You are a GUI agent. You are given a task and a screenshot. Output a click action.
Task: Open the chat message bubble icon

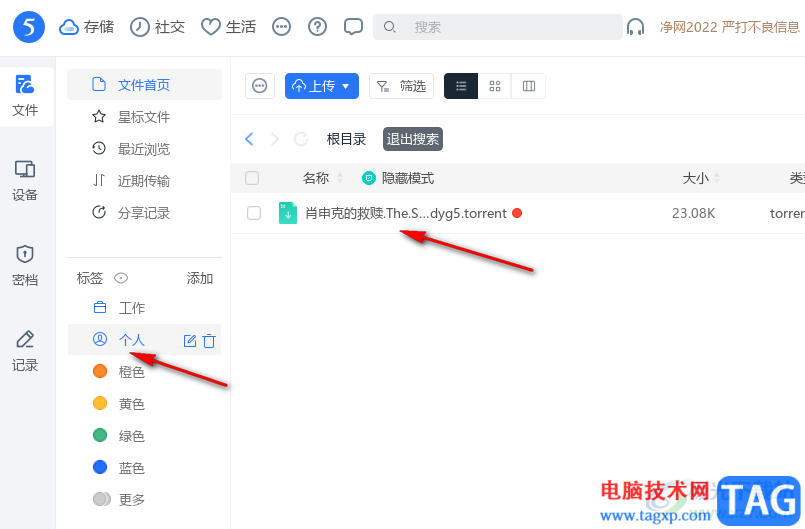tap(353, 27)
